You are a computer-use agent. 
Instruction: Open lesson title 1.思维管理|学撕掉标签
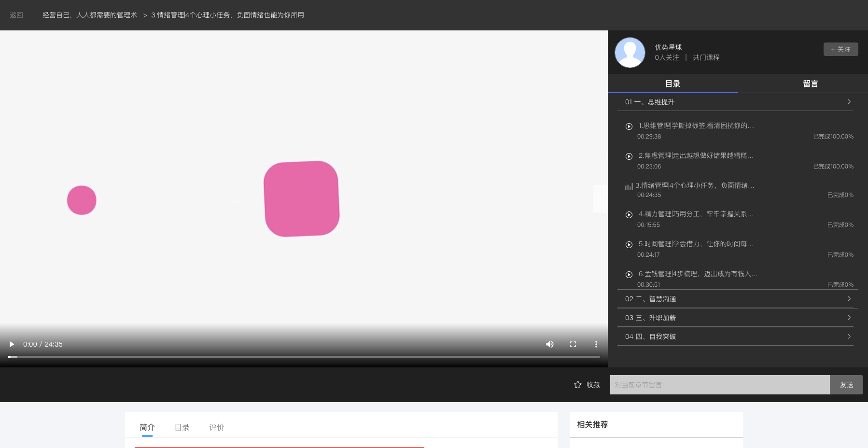696,126
